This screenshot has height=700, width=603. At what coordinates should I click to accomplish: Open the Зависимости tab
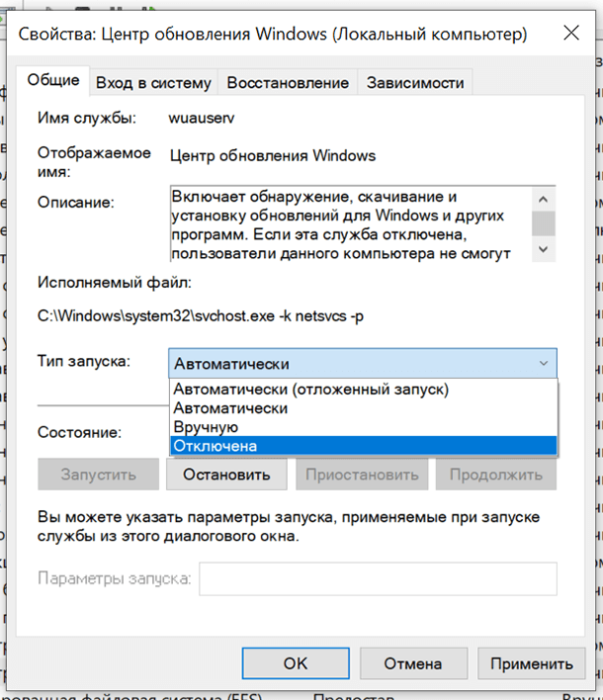415,83
